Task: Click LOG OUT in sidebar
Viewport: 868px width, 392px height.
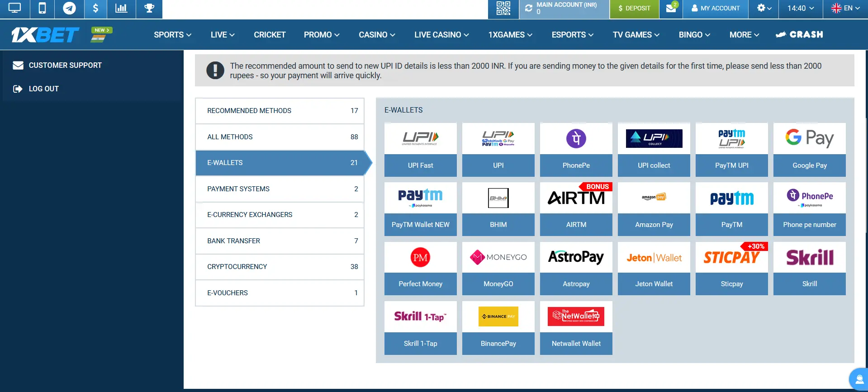Action: pyautogui.click(x=36, y=89)
